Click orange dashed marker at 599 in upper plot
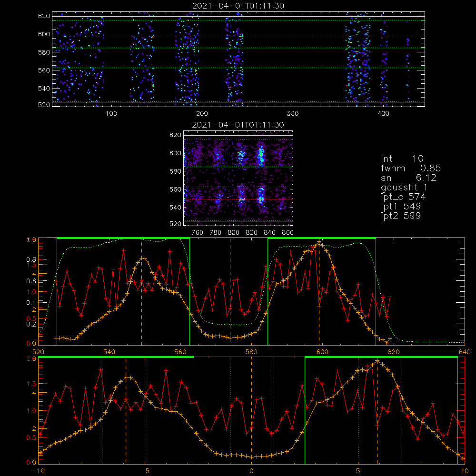The image size is (476, 476). click(x=319, y=291)
